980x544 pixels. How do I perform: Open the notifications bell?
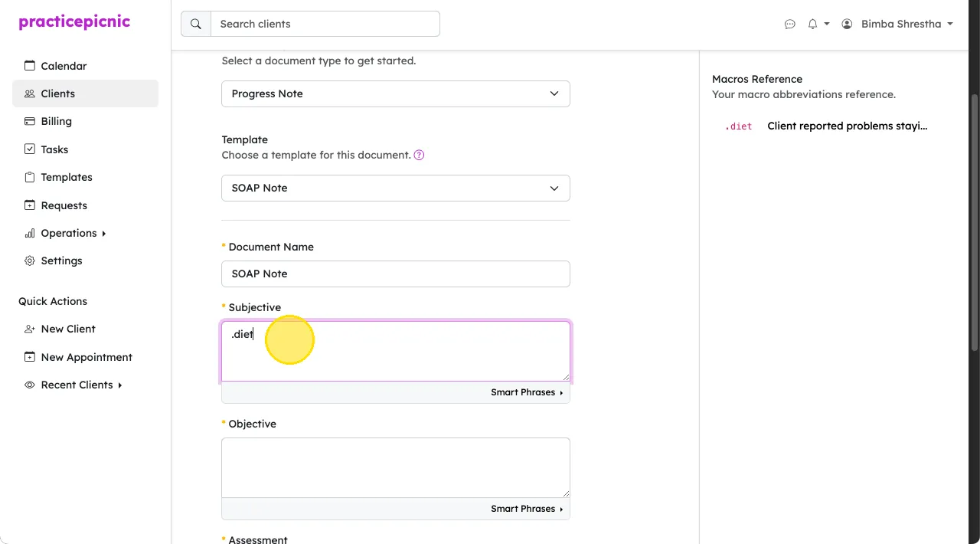pyautogui.click(x=812, y=25)
